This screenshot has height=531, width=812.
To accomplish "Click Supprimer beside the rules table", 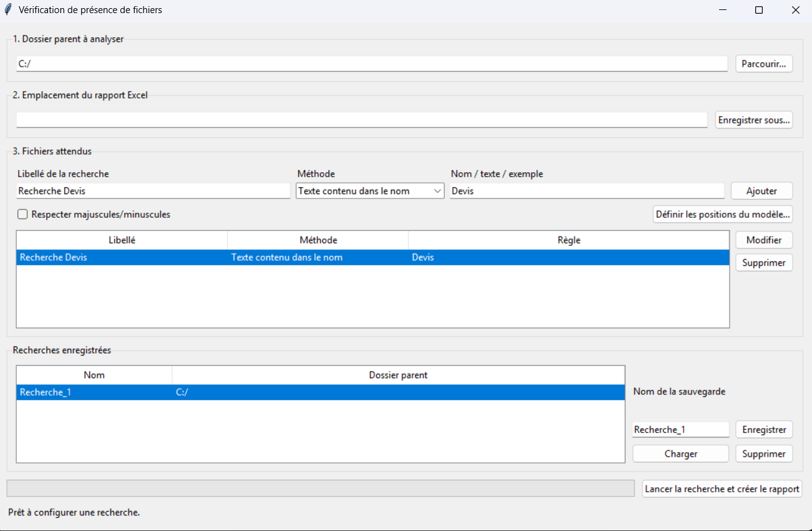I will [764, 263].
